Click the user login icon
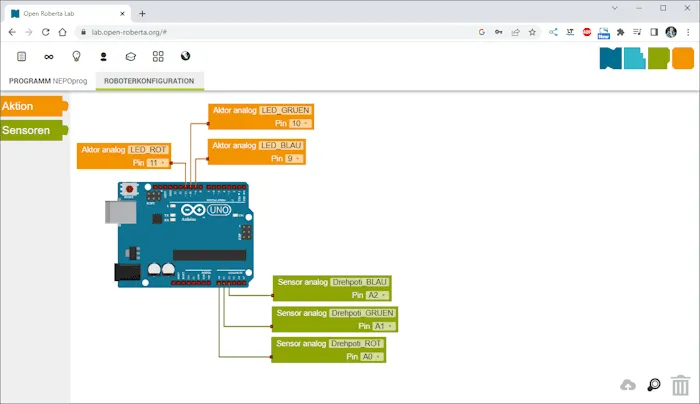This screenshot has width=700, height=404. 102,57
